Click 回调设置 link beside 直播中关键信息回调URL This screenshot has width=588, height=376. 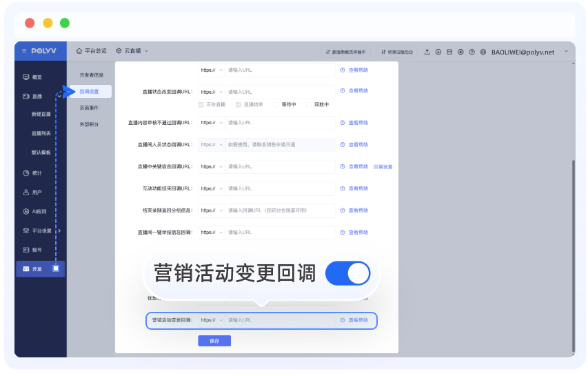tap(383, 167)
